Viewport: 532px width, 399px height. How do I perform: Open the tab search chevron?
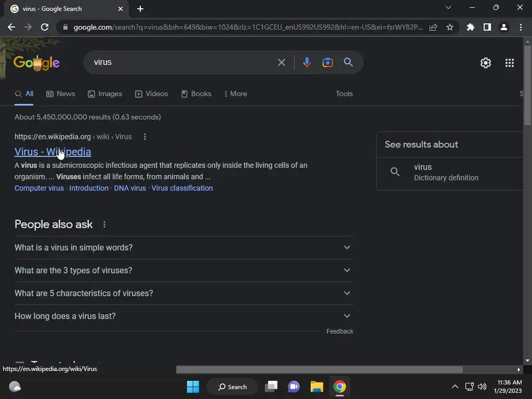coord(448,7)
